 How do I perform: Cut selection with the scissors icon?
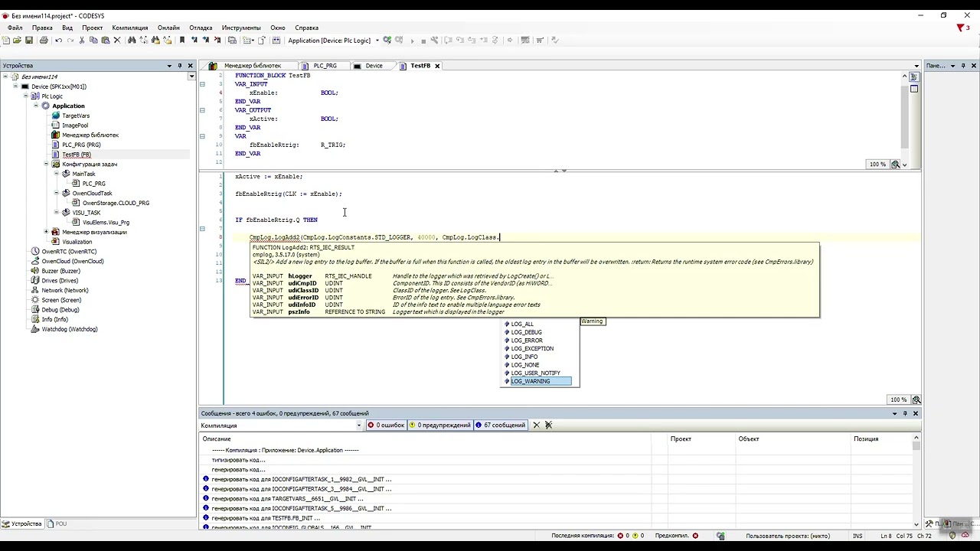point(82,41)
